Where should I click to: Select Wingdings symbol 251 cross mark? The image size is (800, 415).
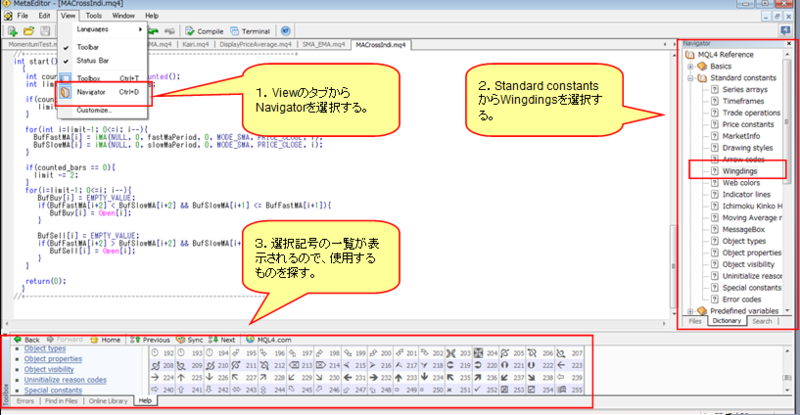[458, 389]
